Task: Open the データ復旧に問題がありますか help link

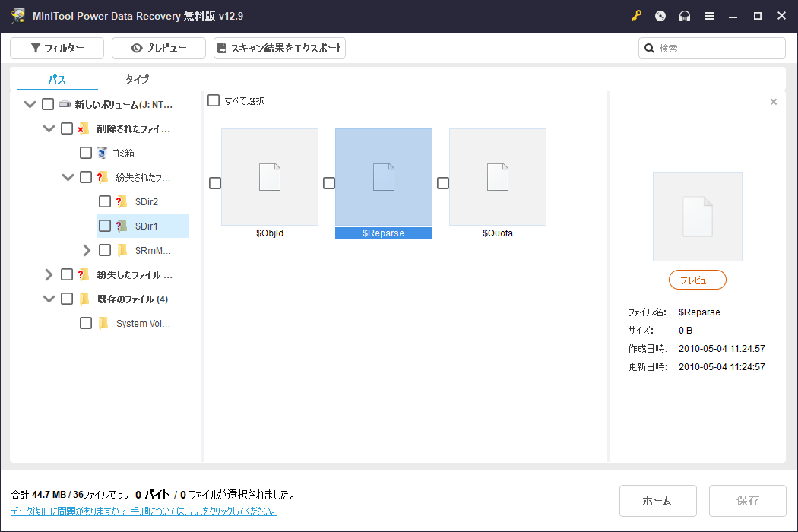Action: [x=144, y=511]
